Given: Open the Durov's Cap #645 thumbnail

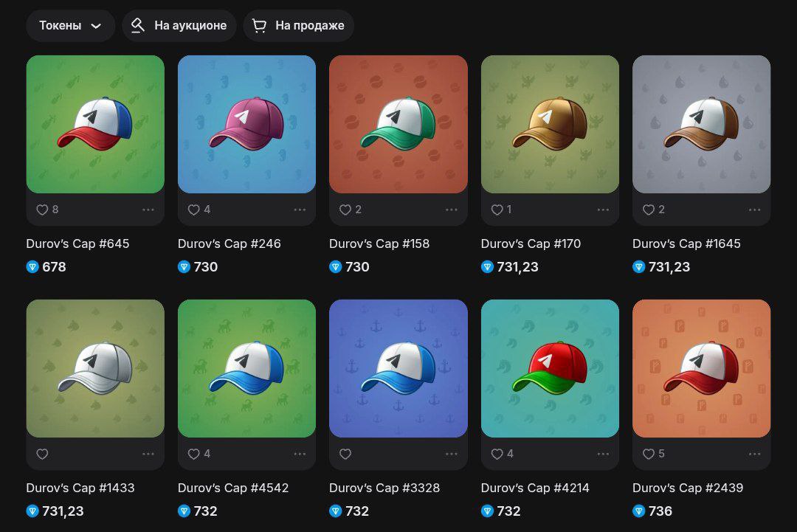Looking at the screenshot, I should pyautogui.click(x=95, y=124).
